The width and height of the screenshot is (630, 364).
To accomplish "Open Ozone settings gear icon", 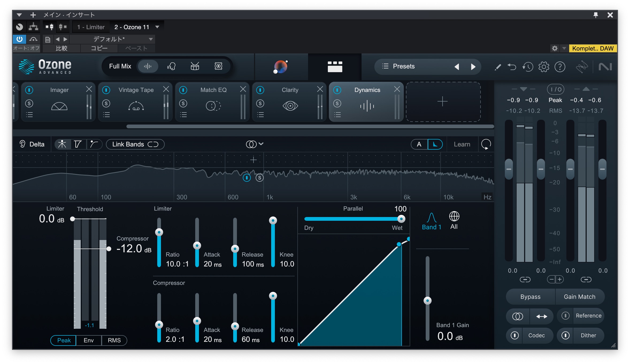I will click(x=544, y=67).
